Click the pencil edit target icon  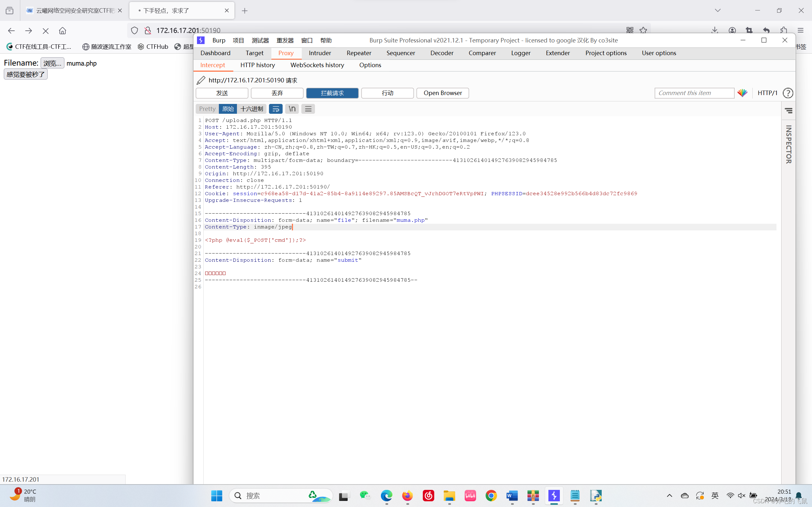coord(201,80)
